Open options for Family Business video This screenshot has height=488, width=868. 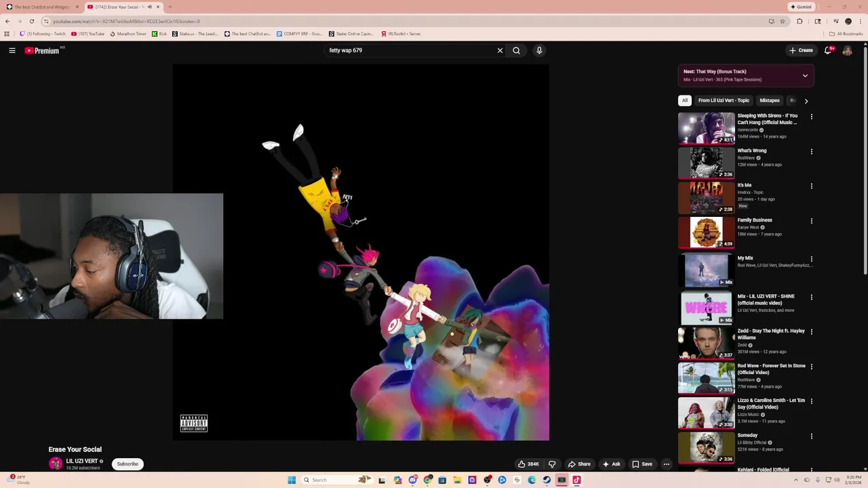811,221
